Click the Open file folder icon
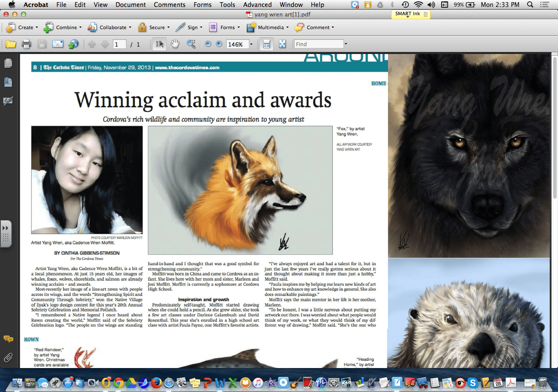The image size is (558, 392). [x=10, y=44]
